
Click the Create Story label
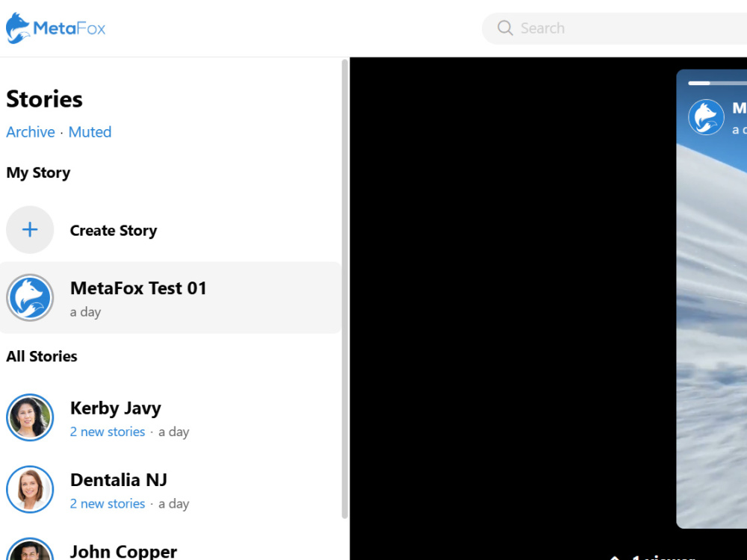[114, 231]
